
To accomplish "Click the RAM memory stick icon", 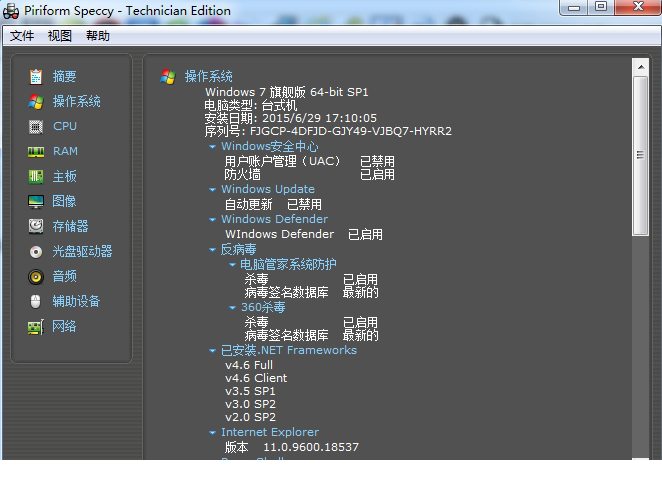I will 36,152.
